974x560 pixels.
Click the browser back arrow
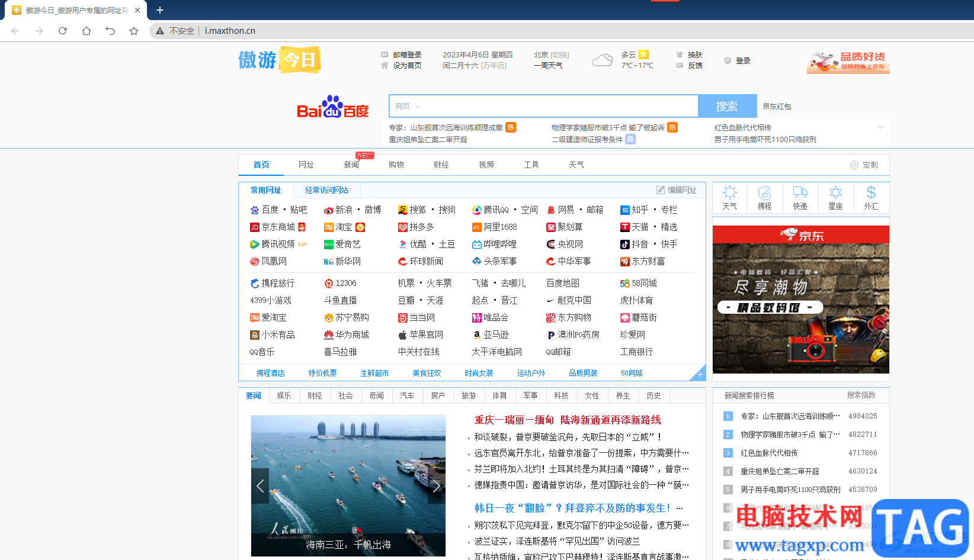tap(15, 31)
